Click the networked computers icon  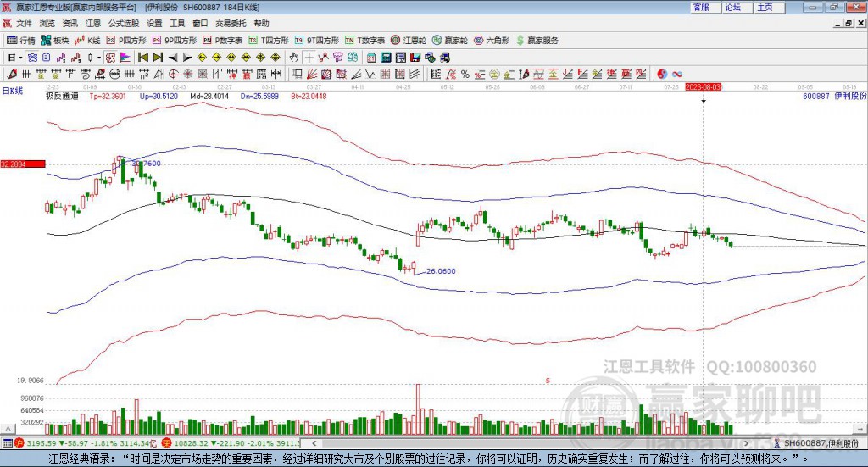pos(445,58)
